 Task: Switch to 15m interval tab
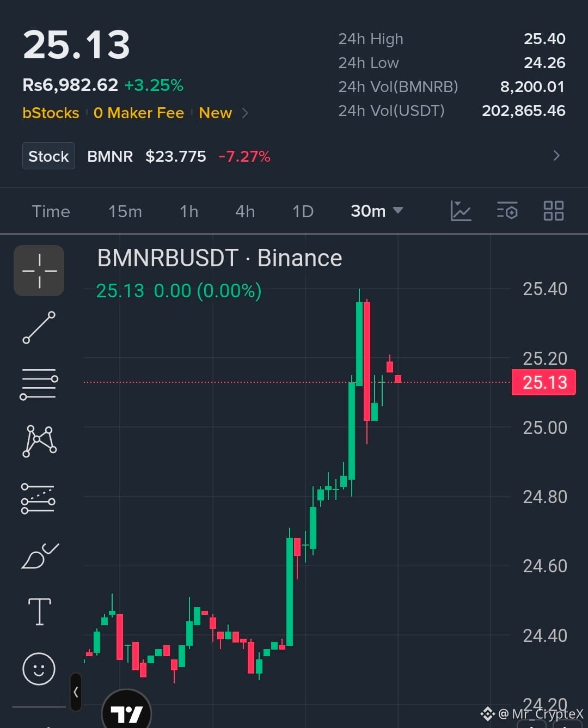(125, 211)
